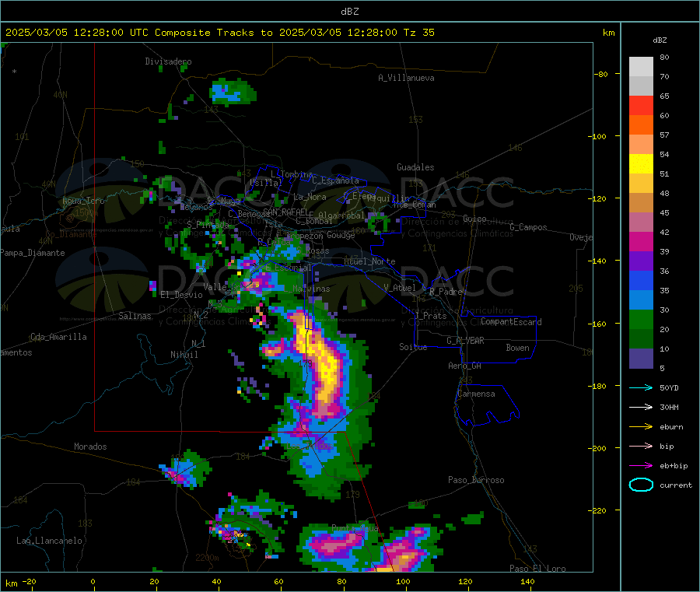Screen dimensions: 700x592
Task: Select the purple 36-39 dBZ swatch
Action: pos(641,261)
